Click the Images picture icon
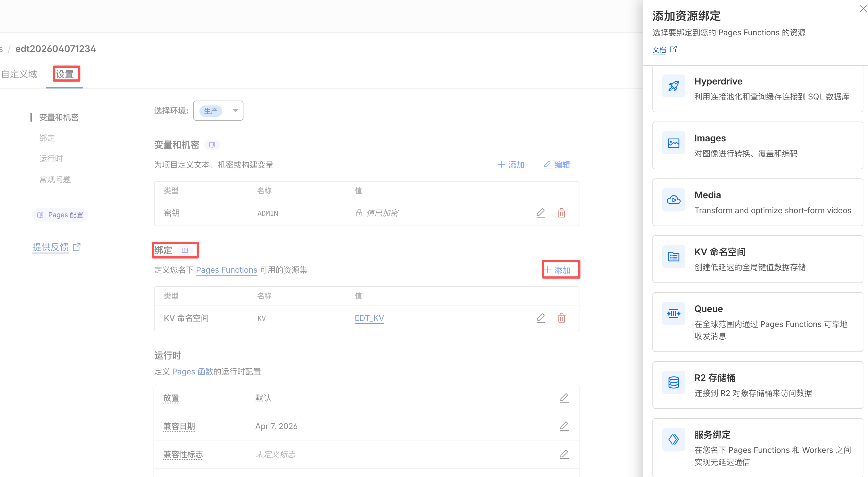Image resolution: width=868 pixels, height=477 pixels. tap(673, 143)
